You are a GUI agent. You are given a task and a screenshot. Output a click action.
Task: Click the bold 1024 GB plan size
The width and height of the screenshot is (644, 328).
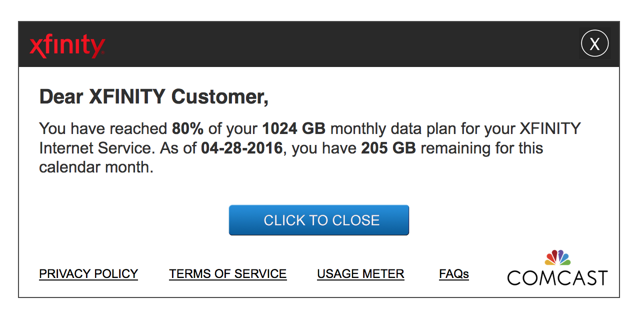[294, 129]
